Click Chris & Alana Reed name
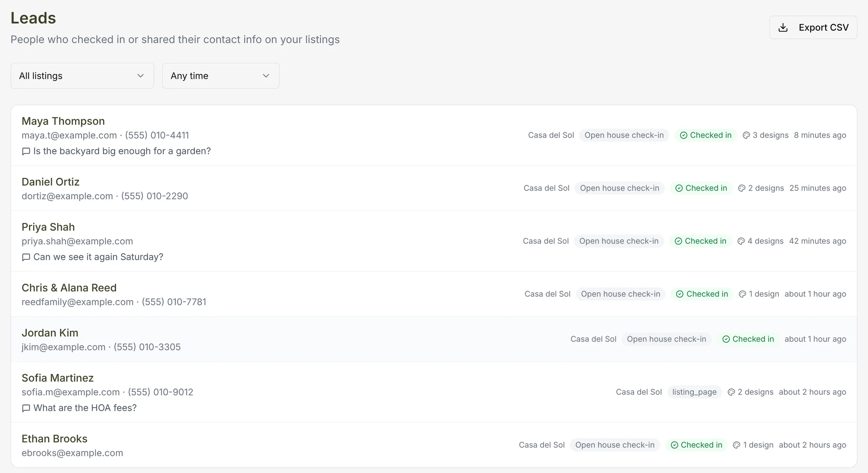 69,288
